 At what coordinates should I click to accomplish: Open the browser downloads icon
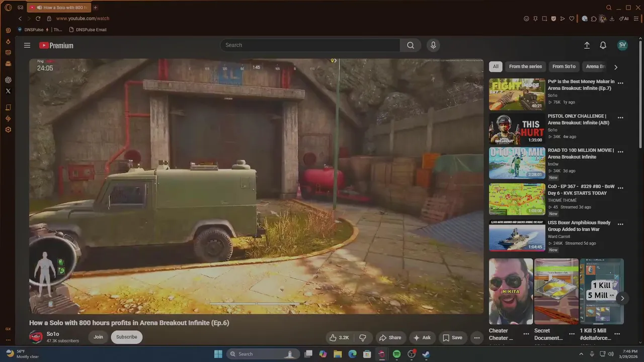point(612,19)
